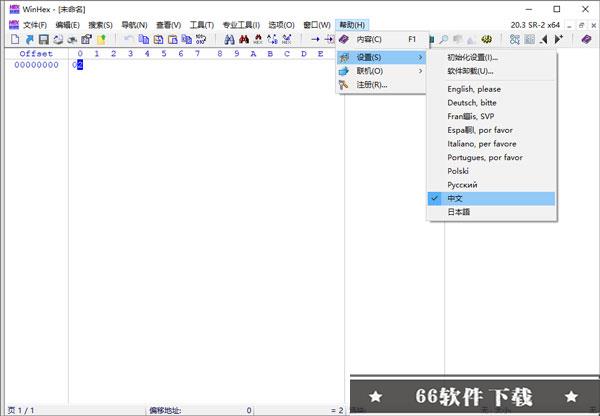Click the Open file blue arrow icon
This screenshot has width=600, height=416.
coord(29,39)
